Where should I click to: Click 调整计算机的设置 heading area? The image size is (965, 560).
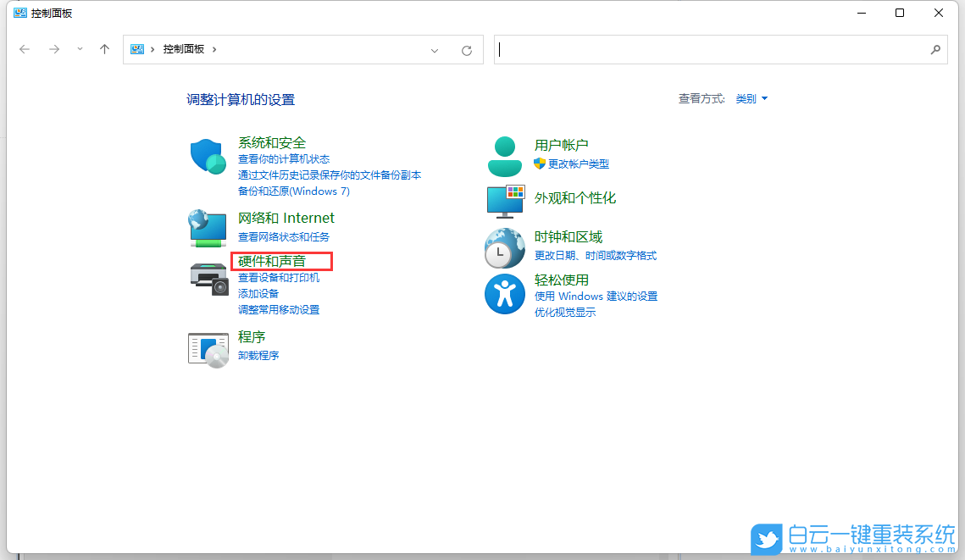240,99
